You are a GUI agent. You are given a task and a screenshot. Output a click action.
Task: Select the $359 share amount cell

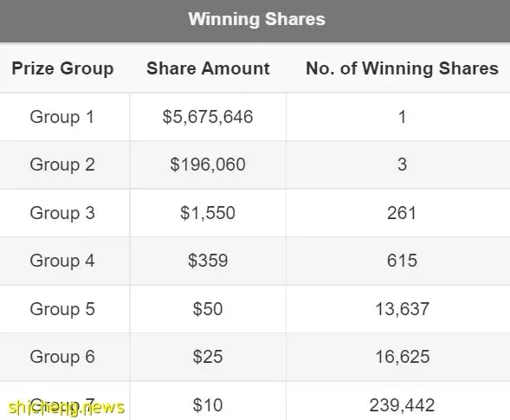208,261
